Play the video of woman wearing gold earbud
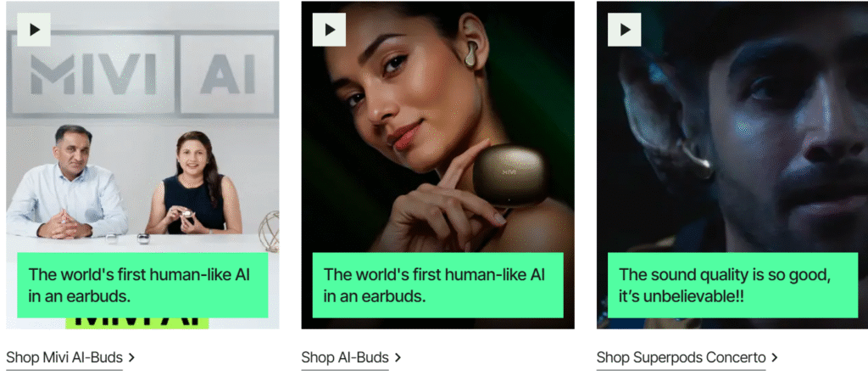Viewport: 868px width, 376px height. pyautogui.click(x=330, y=30)
